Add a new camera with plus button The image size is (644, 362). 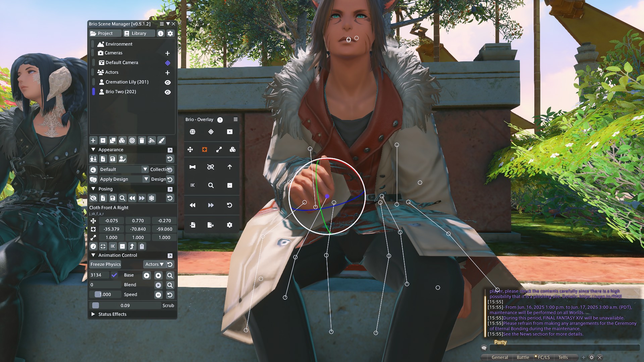pos(167,53)
